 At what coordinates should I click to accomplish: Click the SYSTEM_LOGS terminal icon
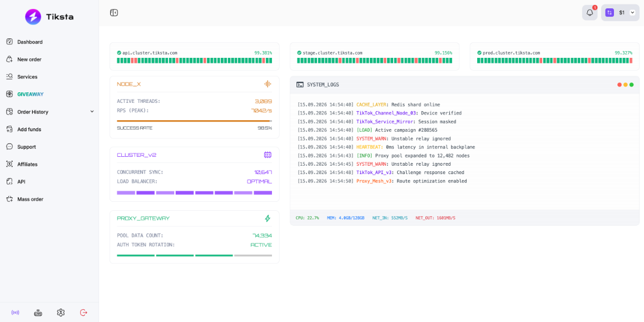click(300, 85)
